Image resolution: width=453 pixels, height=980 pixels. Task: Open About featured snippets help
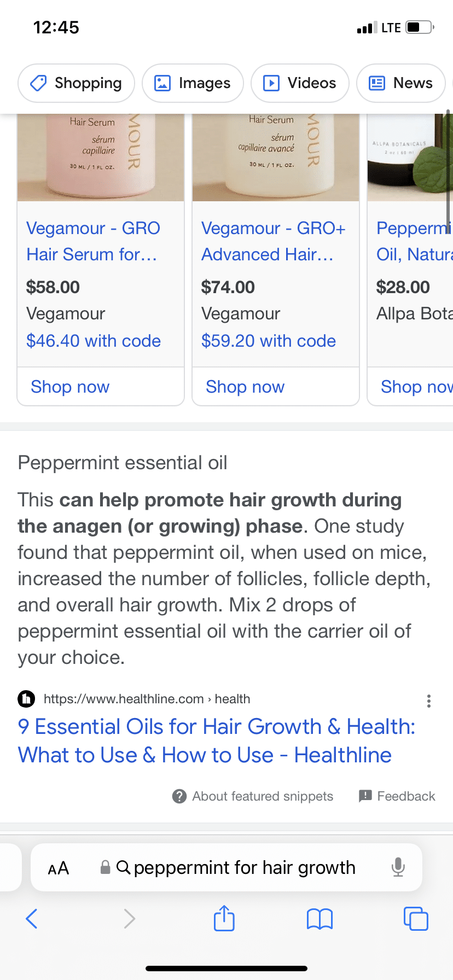pyautogui.click(x=253, y=796)
